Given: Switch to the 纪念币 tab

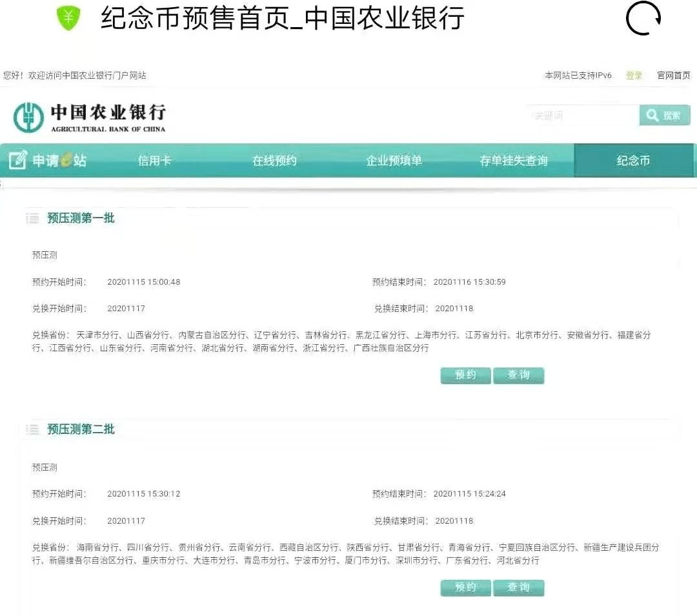Looking at the screenshot, I should (x=634, y=160).
